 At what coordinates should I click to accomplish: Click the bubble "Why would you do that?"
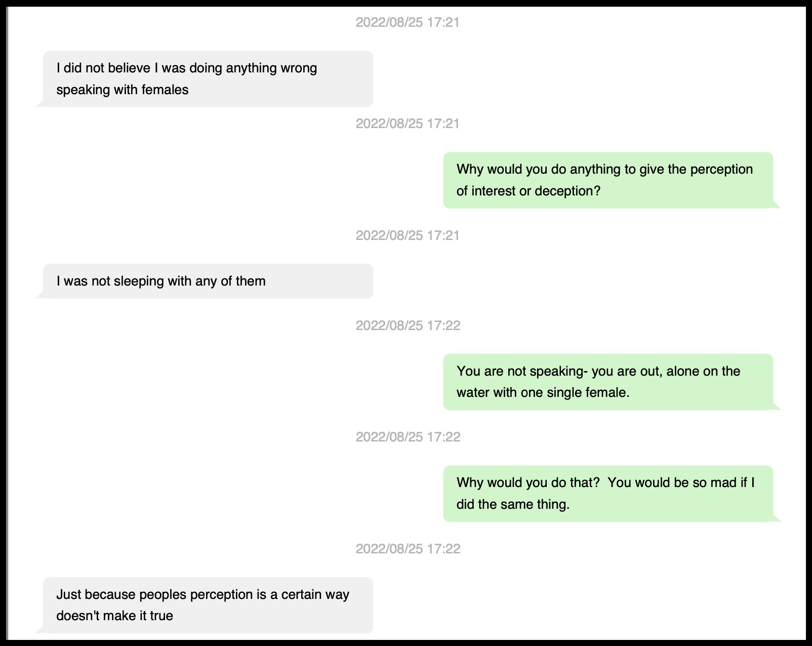tap(607, 493)
